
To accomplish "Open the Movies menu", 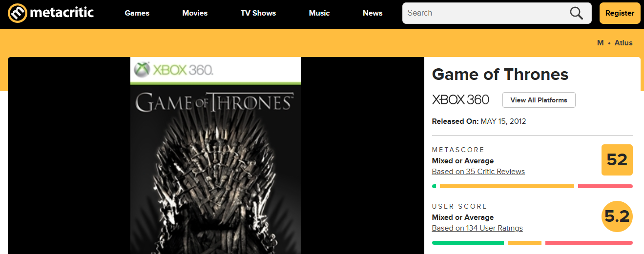I will coord(195,13).
